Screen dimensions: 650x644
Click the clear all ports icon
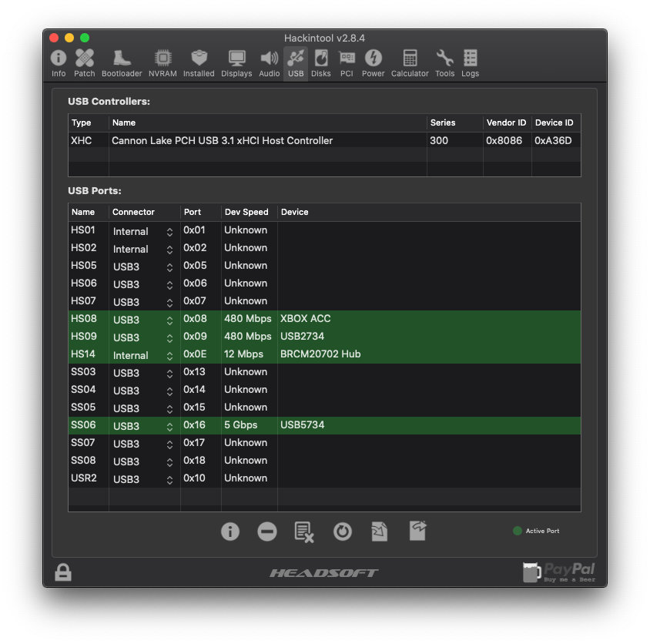(304, 532)
